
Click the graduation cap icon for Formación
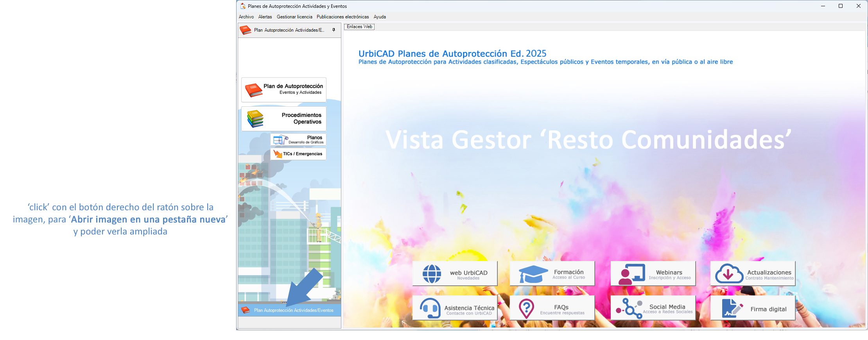point(533,274)
